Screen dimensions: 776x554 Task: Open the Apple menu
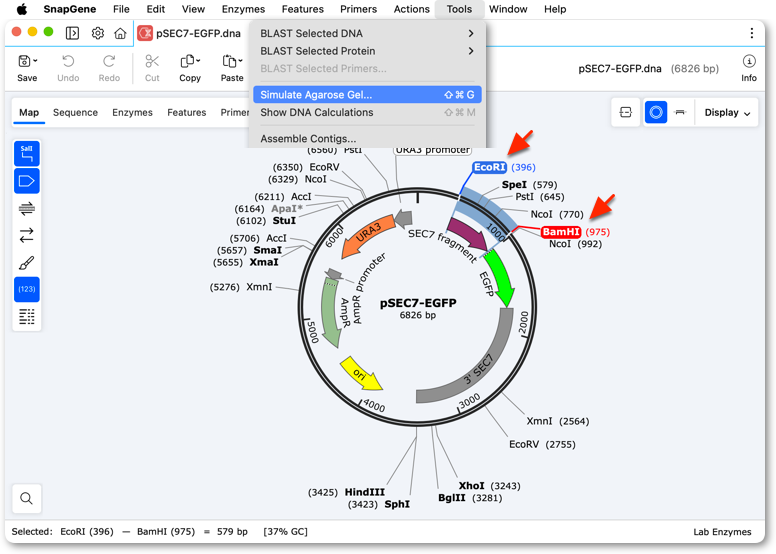[x=22, y=9]
